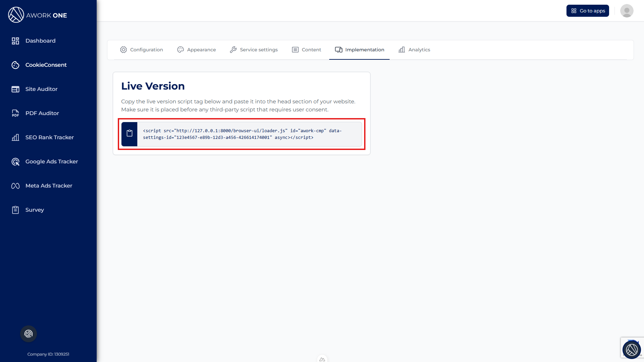View the Analytics tab
644x362 pixels.
414,50
